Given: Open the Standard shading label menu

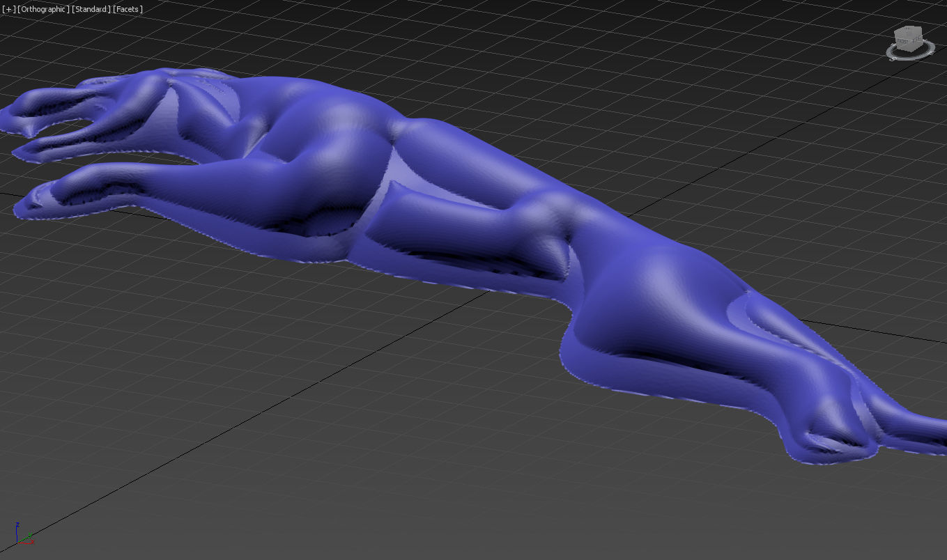Looking at the screenshot, I should [91, 9].
